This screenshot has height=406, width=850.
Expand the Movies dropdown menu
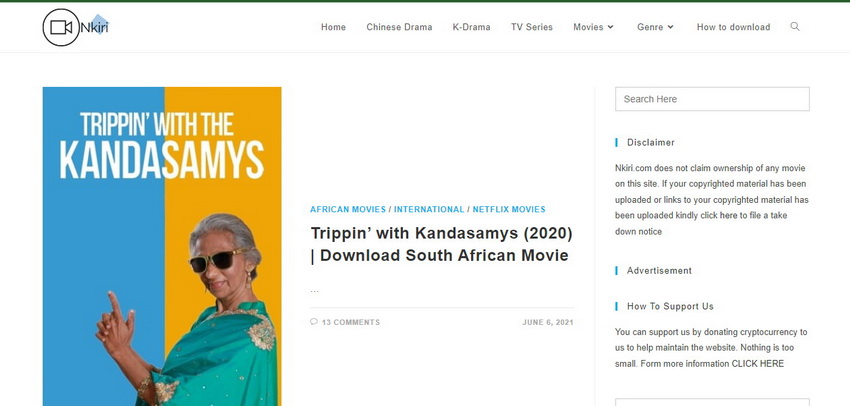pos(594,27)
